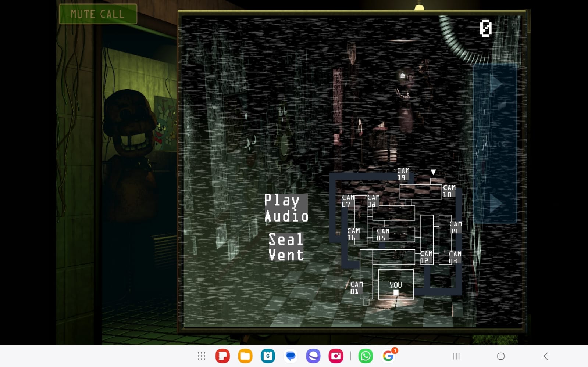Click the YOU office marker on the map
The image size is (588, 367).
tap(396, 285)
